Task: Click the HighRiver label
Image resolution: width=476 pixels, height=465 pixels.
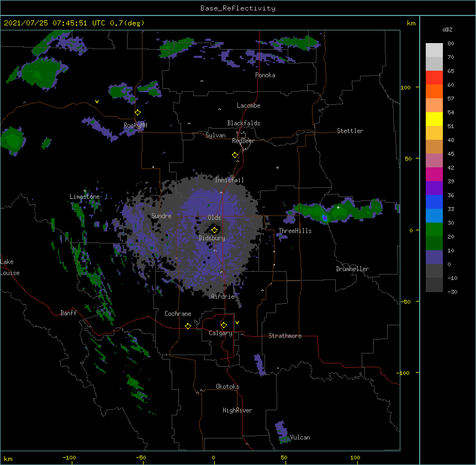Action: click(237, 410)
